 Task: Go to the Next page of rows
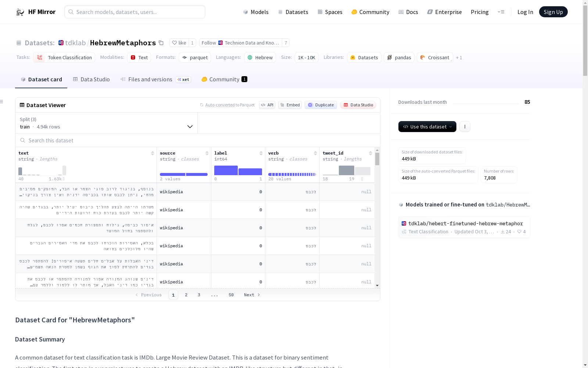252,295
